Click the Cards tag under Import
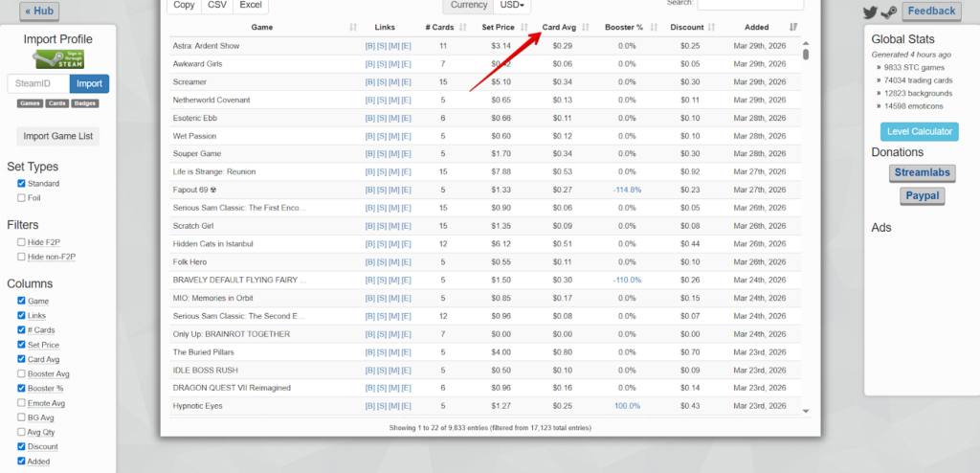Screen dimensions: 980x473 [56, 103]
